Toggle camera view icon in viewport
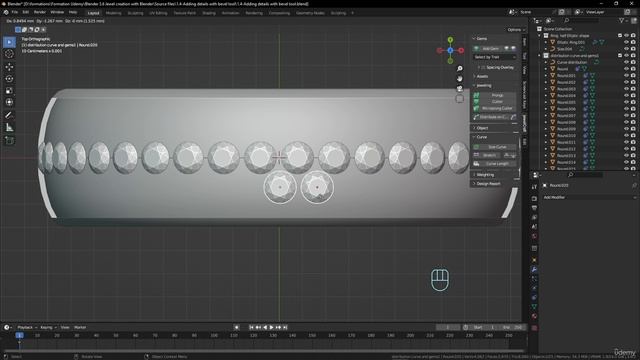 [460, 89]
